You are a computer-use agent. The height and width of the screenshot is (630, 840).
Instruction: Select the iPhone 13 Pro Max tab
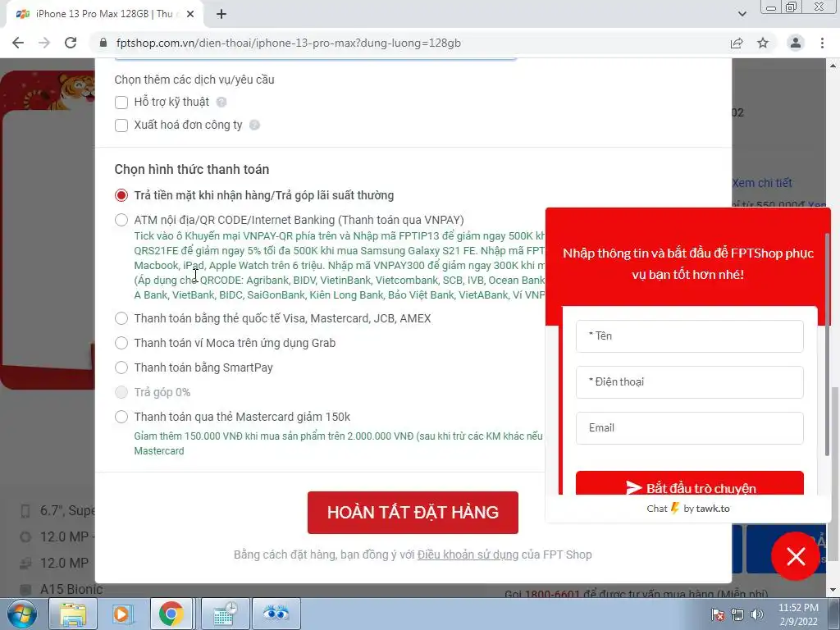click(x=104, y=14)
